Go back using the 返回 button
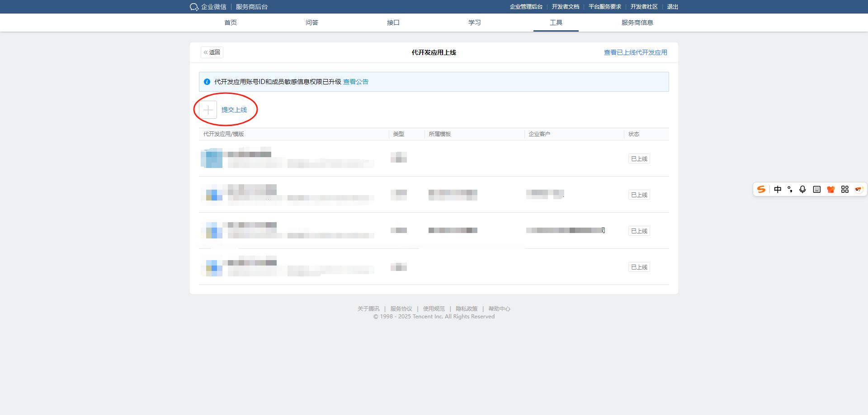The width and height of the screenshot is (868, 415). 212,52
